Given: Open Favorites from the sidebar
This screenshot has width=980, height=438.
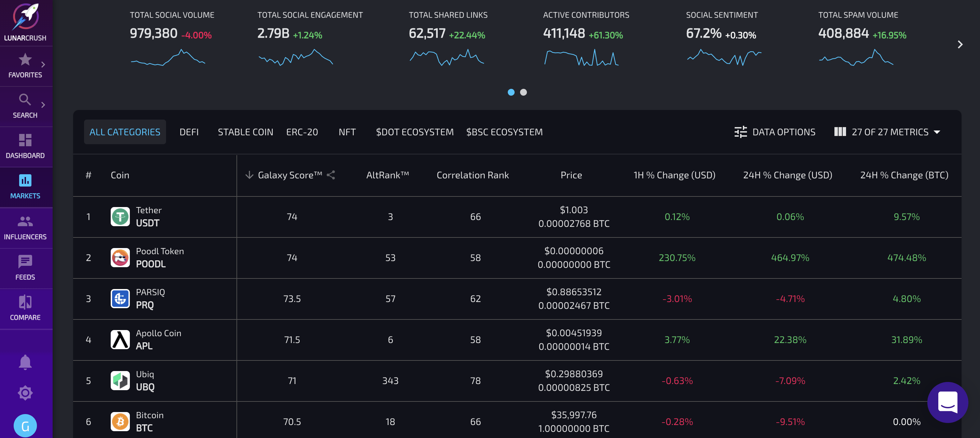Looking at the screenshot, I should click(25, 66).
